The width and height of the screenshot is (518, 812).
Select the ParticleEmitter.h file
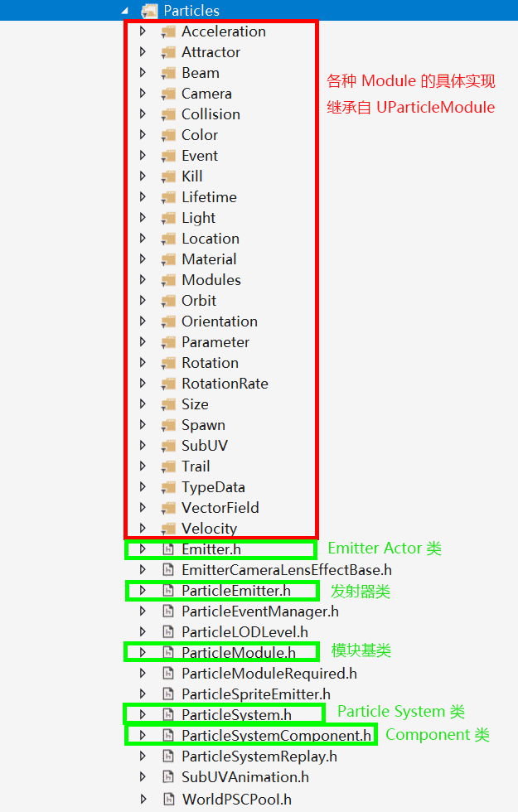236,591
